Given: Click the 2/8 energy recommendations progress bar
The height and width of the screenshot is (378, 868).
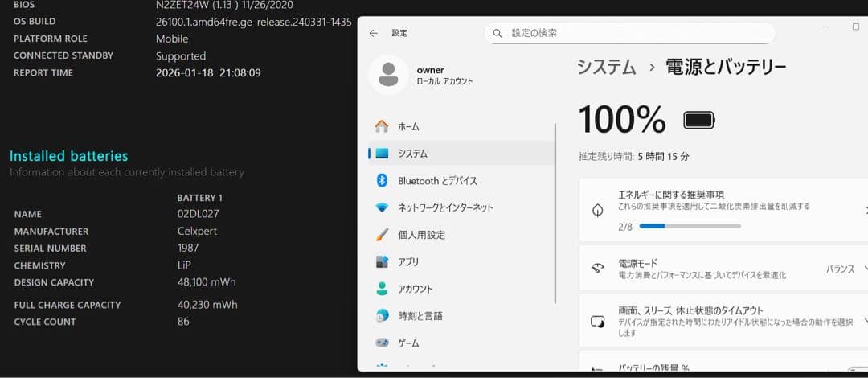Looking at the screenshot, I should tap(690, 227).
